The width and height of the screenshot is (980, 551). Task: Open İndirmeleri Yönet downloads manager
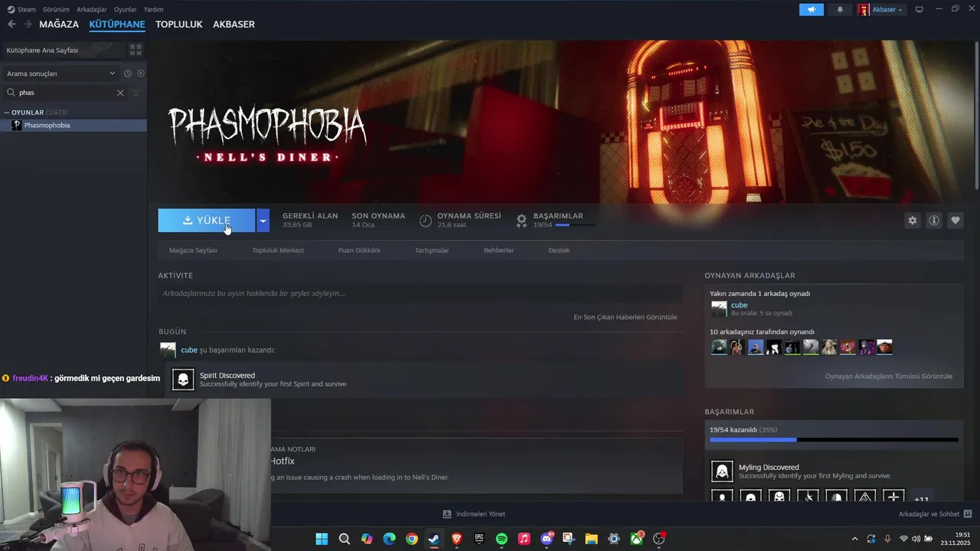(474, 514)
